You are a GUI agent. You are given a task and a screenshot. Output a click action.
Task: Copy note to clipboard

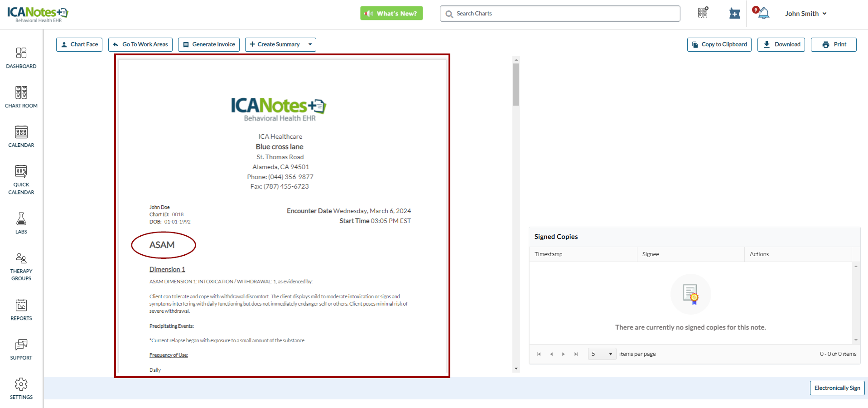tap(719, 44)
